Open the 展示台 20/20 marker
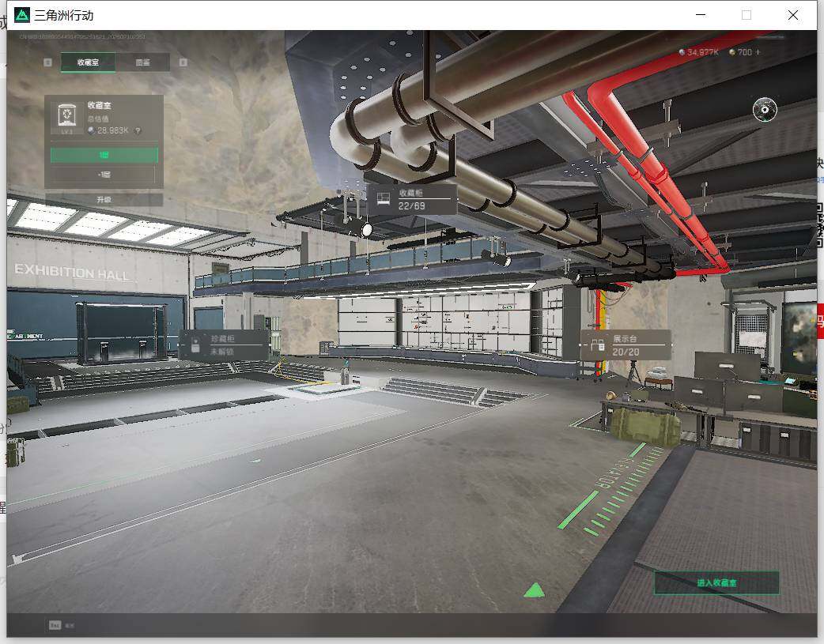824x644 pixels. point(626,345)
